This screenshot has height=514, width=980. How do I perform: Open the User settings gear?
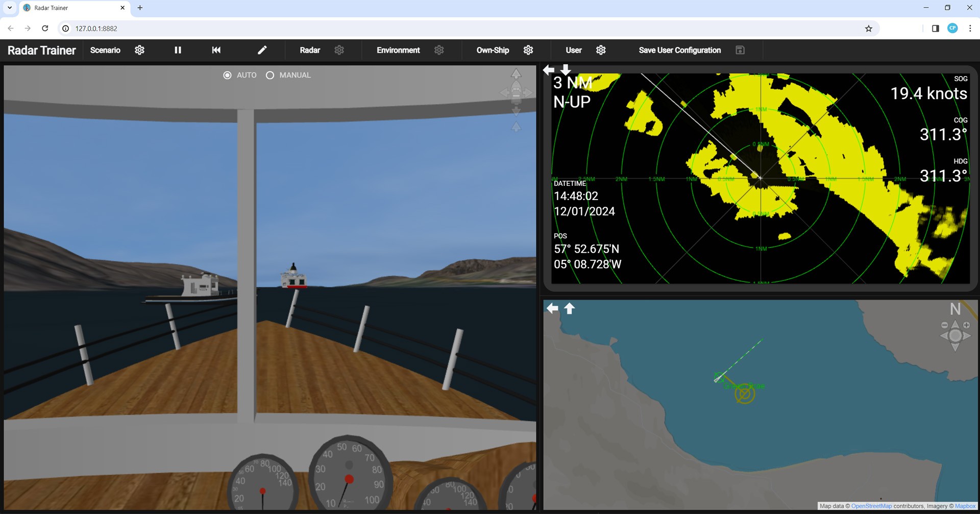coord(601,50)
